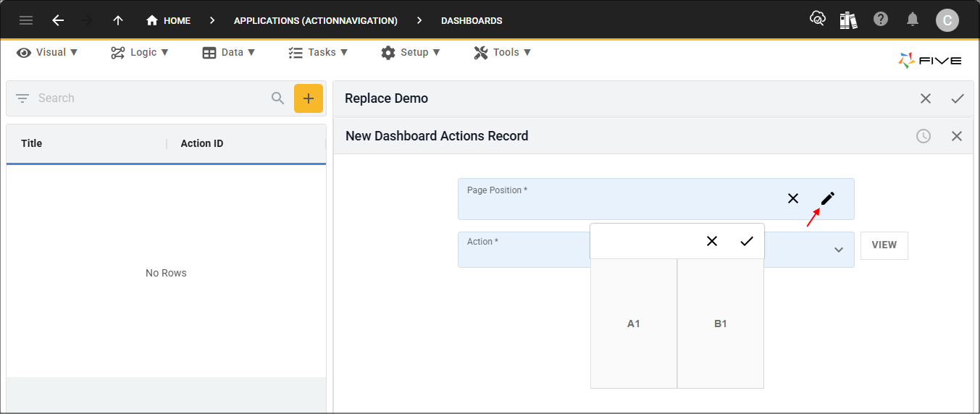Select the B1 page position cell

[x=721, y=324]
